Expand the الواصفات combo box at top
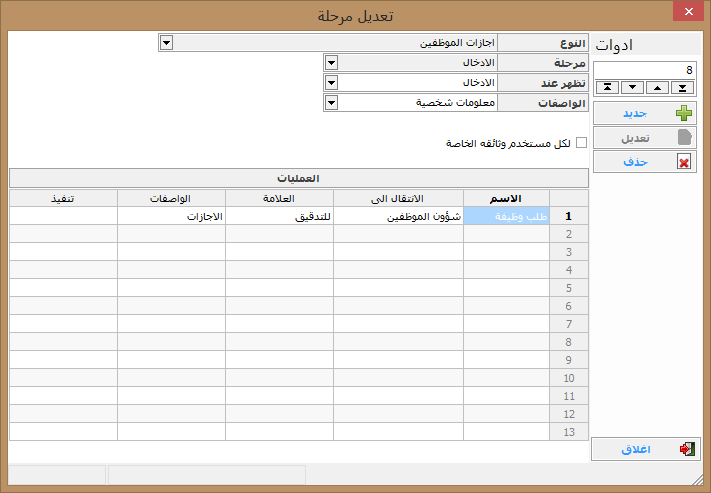The width and height of the screenshot is (711, 493). point(331,102)
